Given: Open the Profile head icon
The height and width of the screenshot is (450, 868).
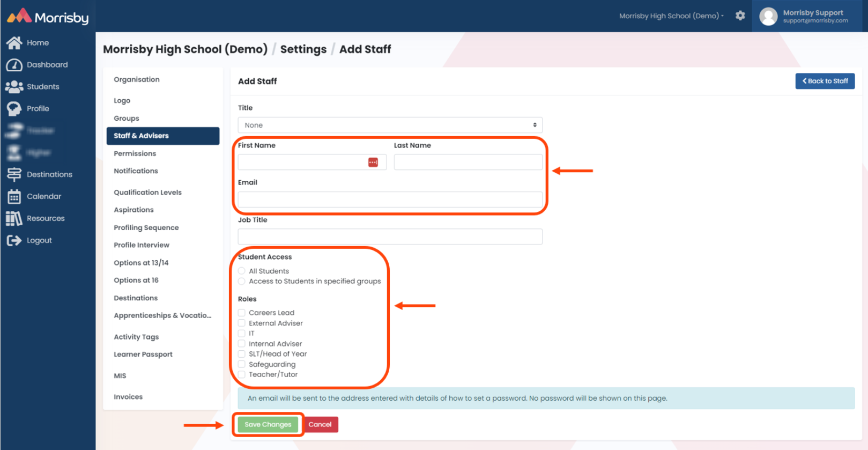Looking at the screenshot, I should pos(14,109).
